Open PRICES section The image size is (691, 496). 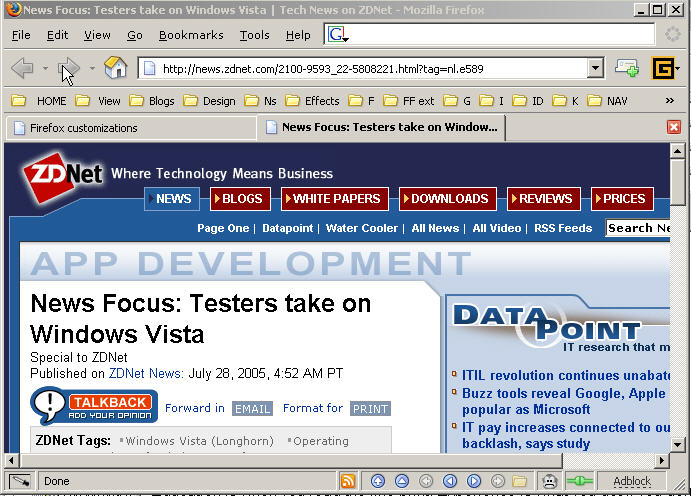(x=622, y=199)
